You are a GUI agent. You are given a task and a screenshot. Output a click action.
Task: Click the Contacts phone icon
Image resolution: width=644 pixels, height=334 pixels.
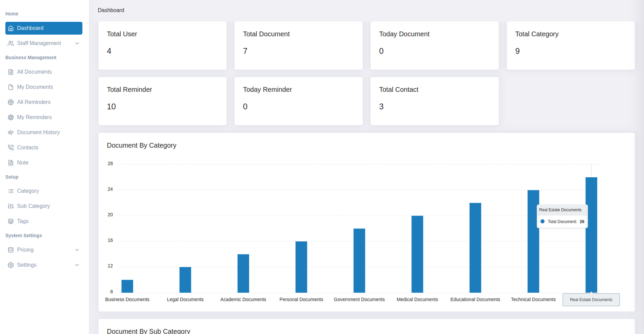[11, 147]
